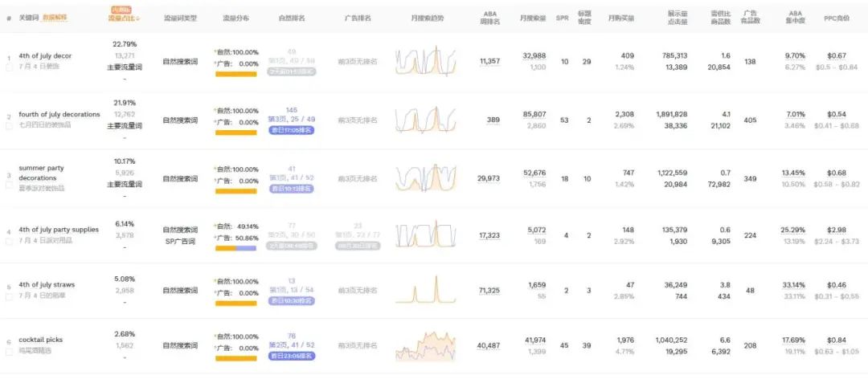
Task: Tick checkbox beside 4th of july straws
Action: click(x=9, y=296)
